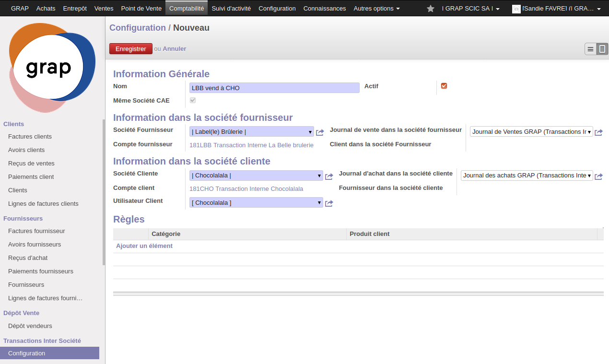Toggle the Actif checkbox
This screenshot has height=364, width=609.
(444, 86)
